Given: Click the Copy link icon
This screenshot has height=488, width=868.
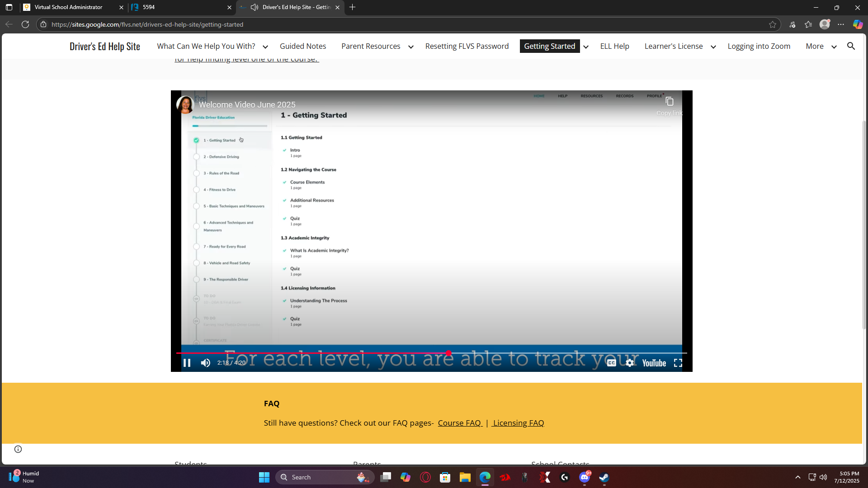Looking at the screenshot, I should pos(670,102).
